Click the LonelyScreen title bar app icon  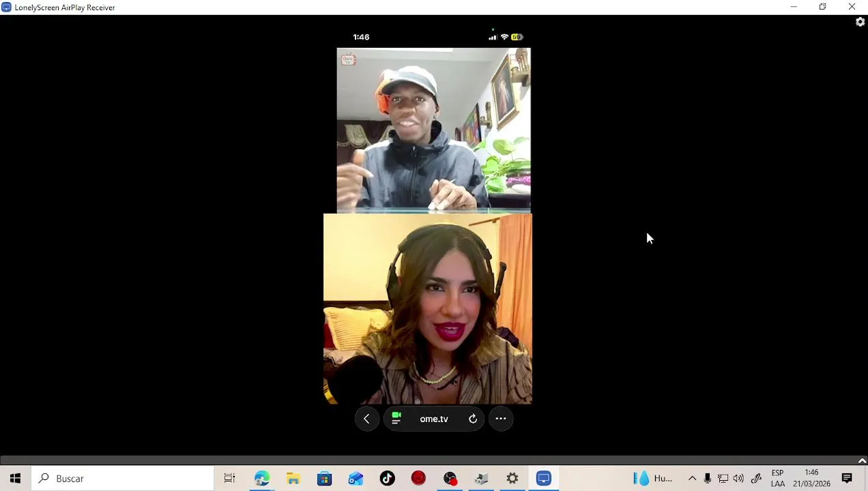coord(6,8)
